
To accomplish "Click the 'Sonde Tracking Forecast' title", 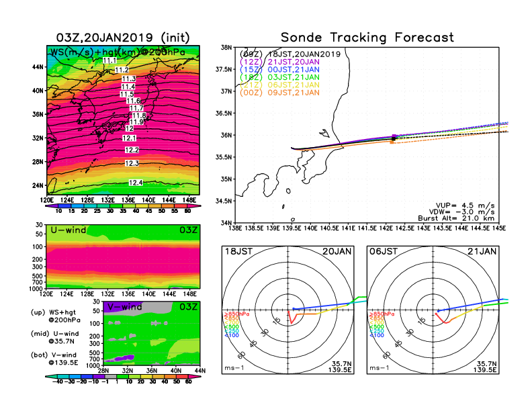I will [x=367, y=38].
